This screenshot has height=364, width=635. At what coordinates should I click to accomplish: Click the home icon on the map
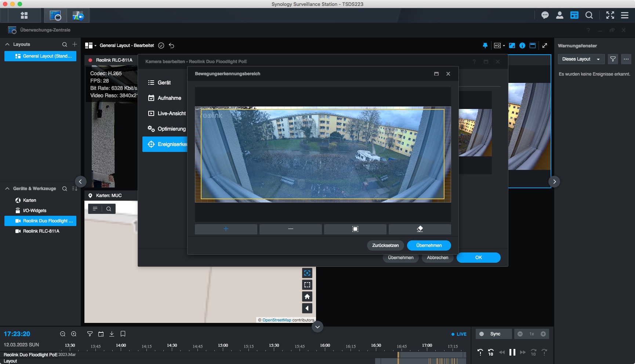pos(307,296)
